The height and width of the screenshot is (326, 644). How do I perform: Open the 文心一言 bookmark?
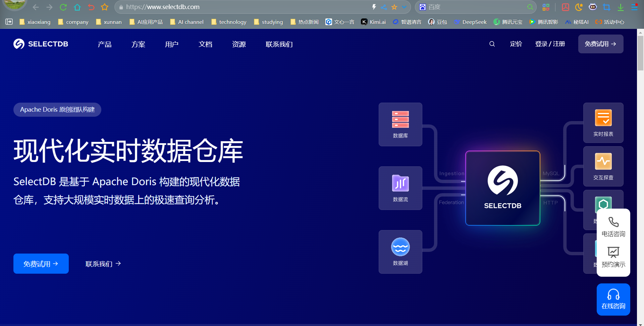(x=340, y=22)
